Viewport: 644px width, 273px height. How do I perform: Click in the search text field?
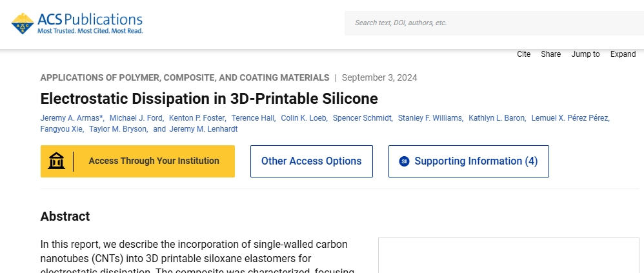coord(494,23)
